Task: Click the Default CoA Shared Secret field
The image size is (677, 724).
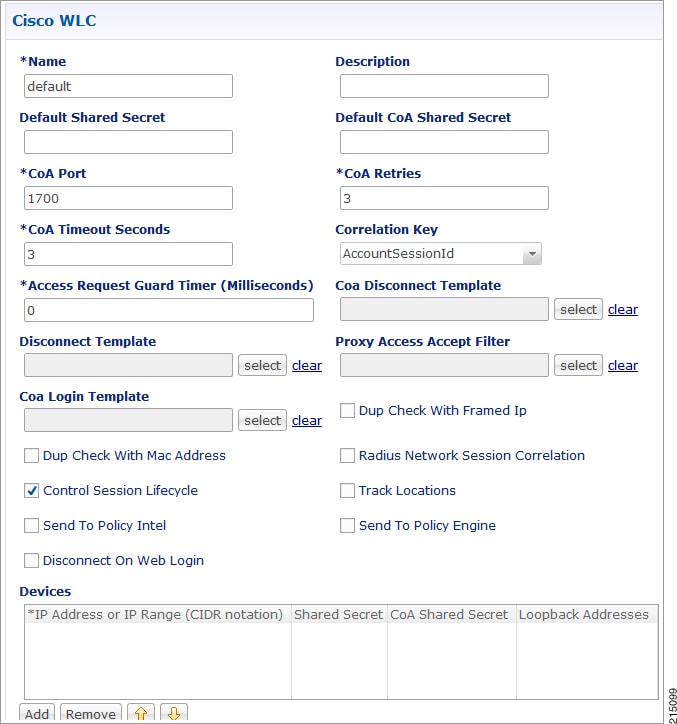Action: 444,142
